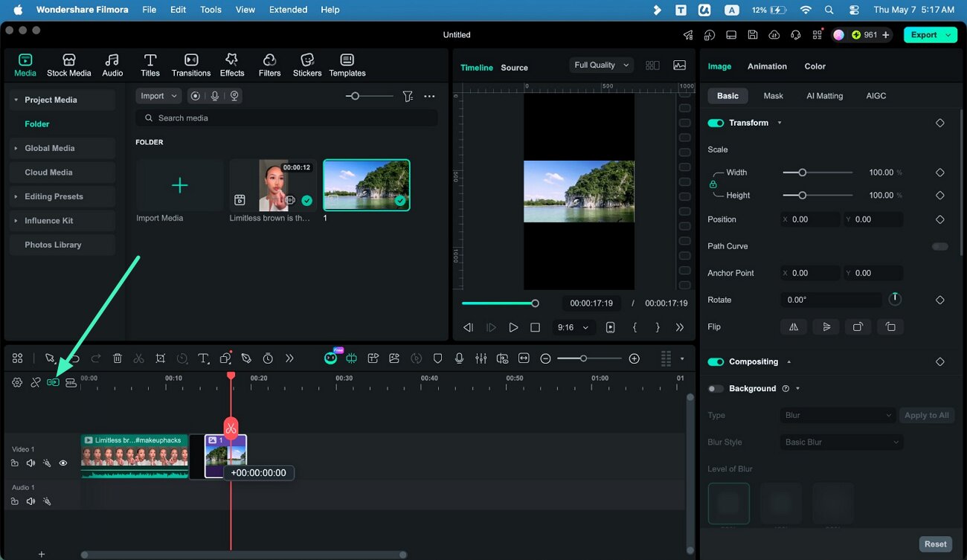Open the Tools menu in the menu bar

coord(211,10)
